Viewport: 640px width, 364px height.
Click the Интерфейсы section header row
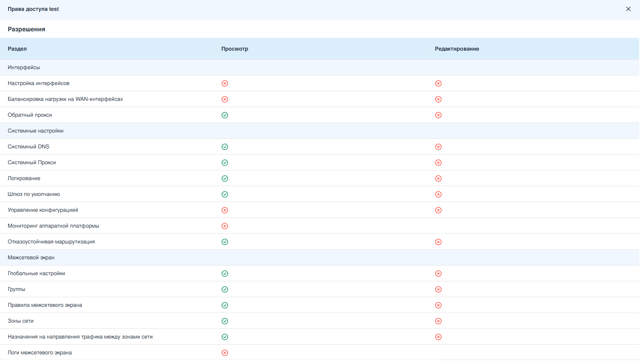(24, 67)
